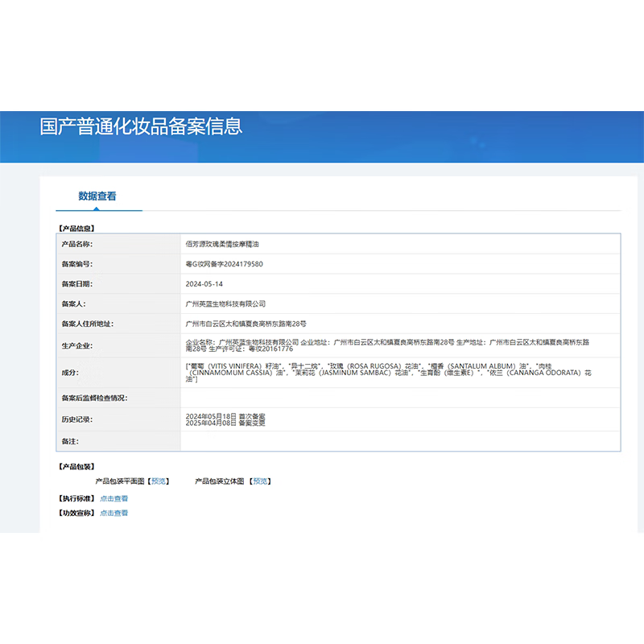Click the 2025年04月08日 备案变更 history entry

click(226, 423)
